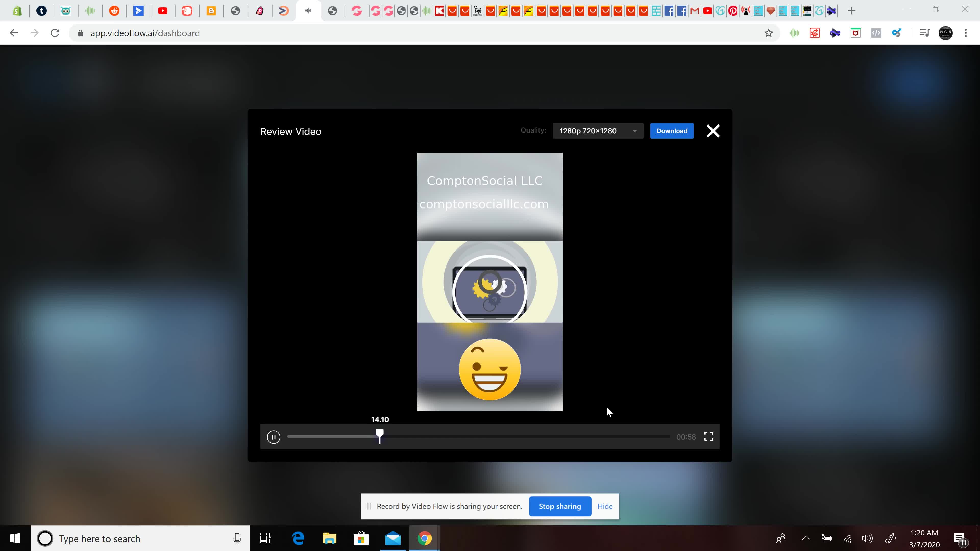This screenshot has width=980, height=551.
Task: Click the taskbar search box
Action: 140,539
